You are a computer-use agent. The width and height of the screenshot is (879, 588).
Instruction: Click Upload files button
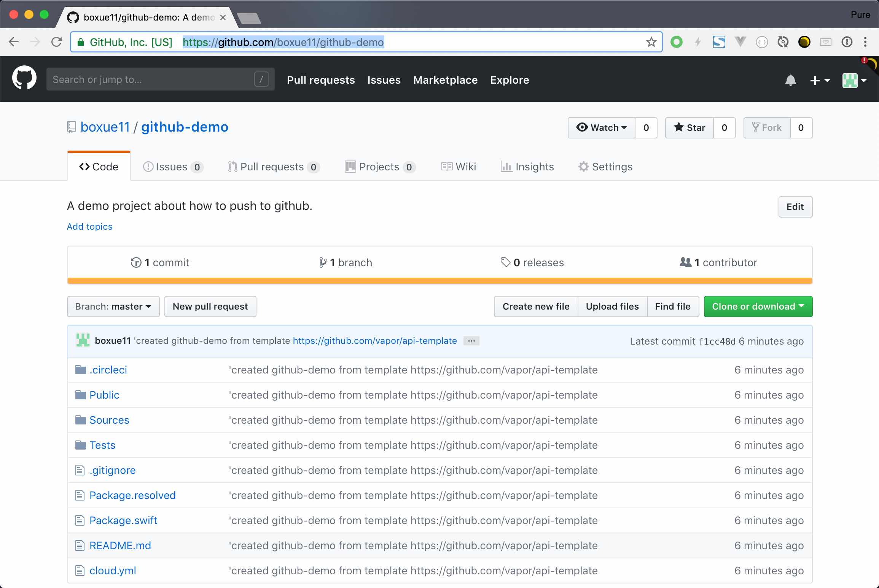tap(612, 307)
